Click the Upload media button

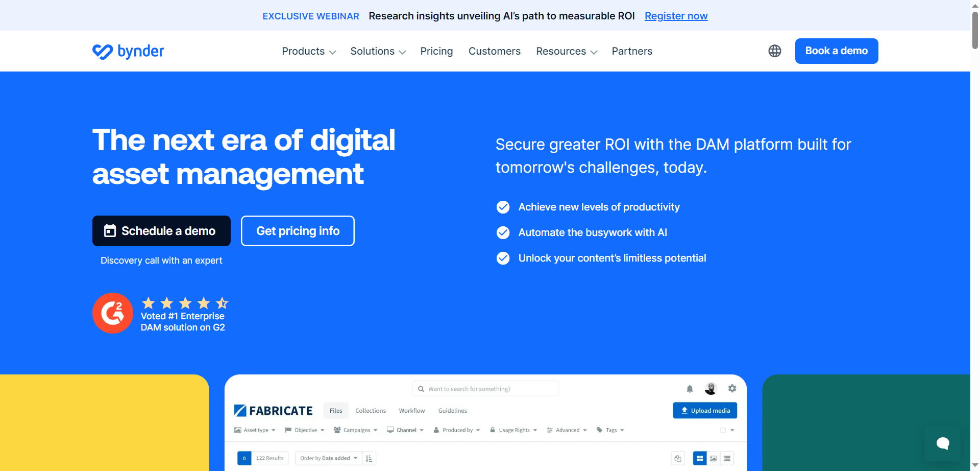pyautogui.click(x=705, y=411)
